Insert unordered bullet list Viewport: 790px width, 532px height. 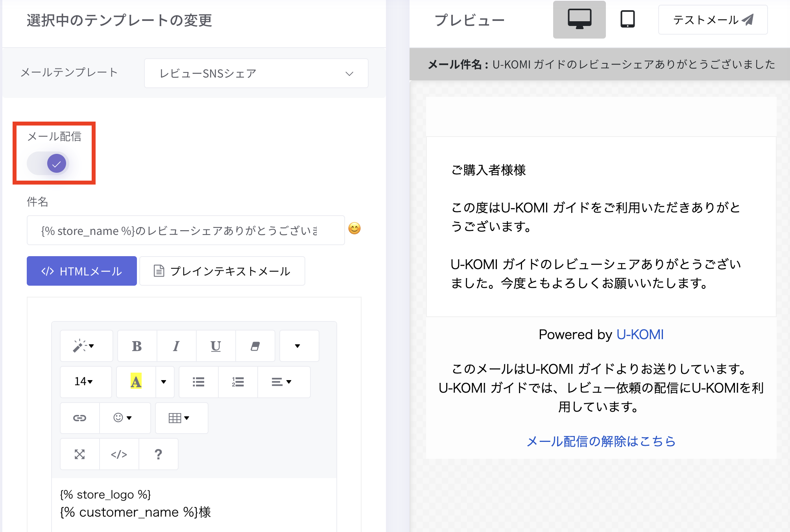[x=198, y=382]
